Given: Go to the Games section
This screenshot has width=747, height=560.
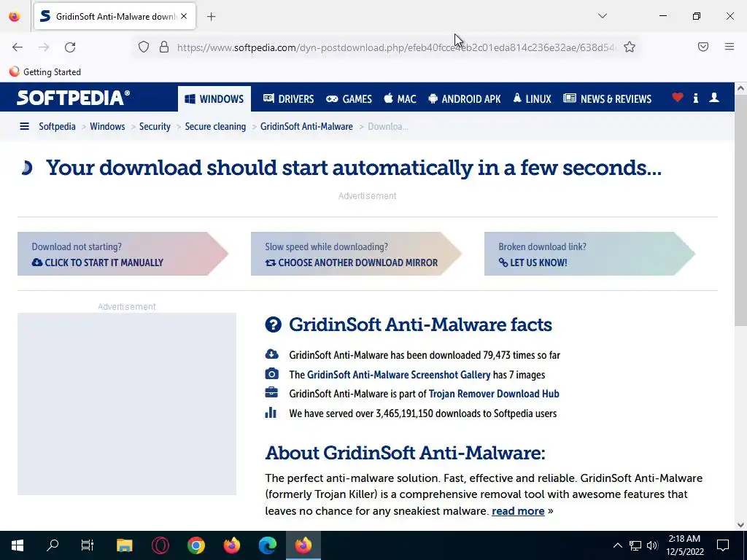Looking at the screenshot, I should [349, 99].
